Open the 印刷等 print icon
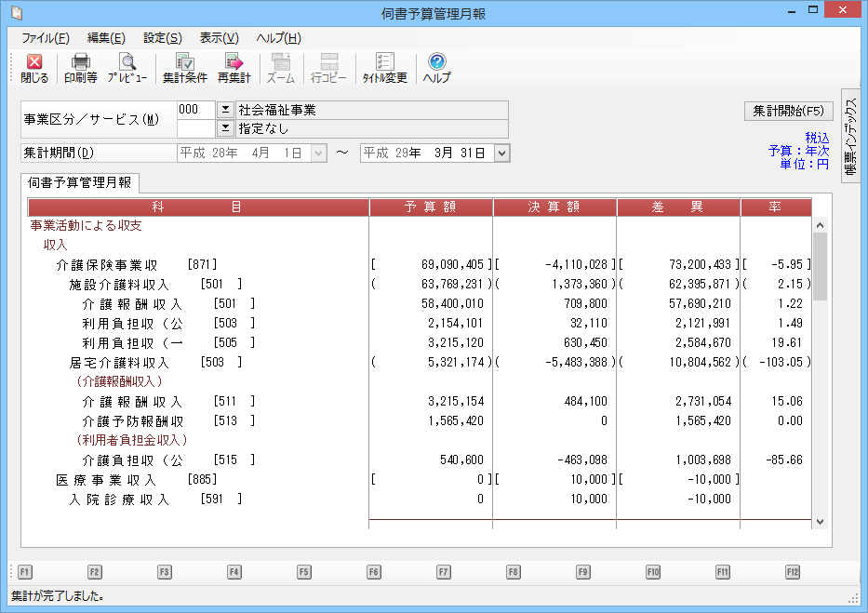Screen dimensions: 868x613 pos(80,68)
